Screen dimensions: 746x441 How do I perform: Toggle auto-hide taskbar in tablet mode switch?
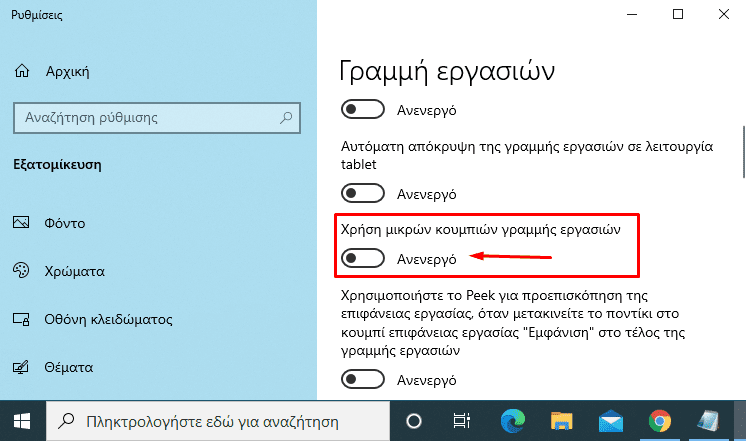(363, 194)
